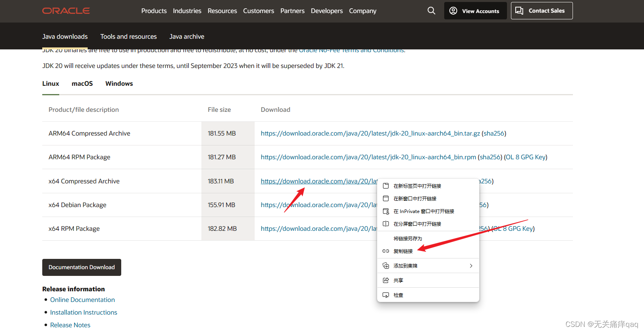Open the Resources navigation menu
644x332 pixels.
[222, 11]
